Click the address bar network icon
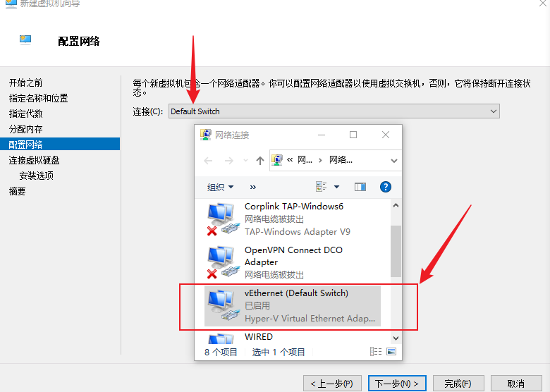The image size is (550, 392). click(277, 160)
